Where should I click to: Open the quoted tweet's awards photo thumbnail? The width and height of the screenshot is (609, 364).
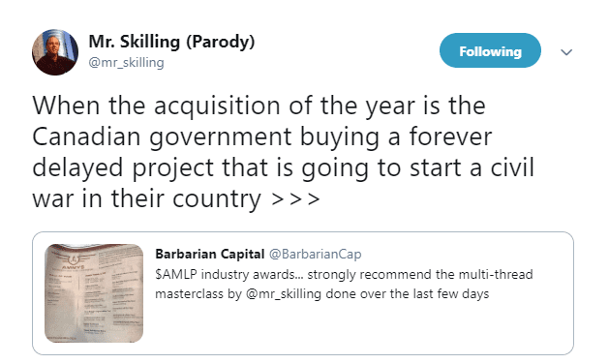tap(94, 293)
